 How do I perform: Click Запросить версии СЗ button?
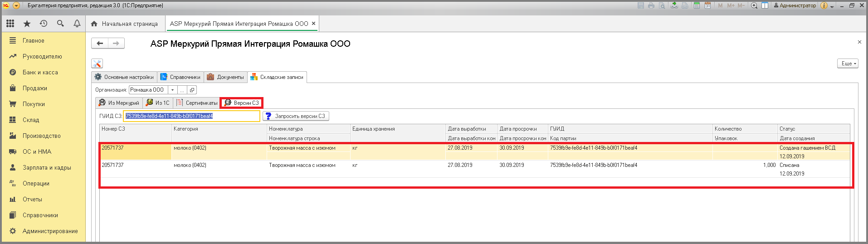coord(296,116)
